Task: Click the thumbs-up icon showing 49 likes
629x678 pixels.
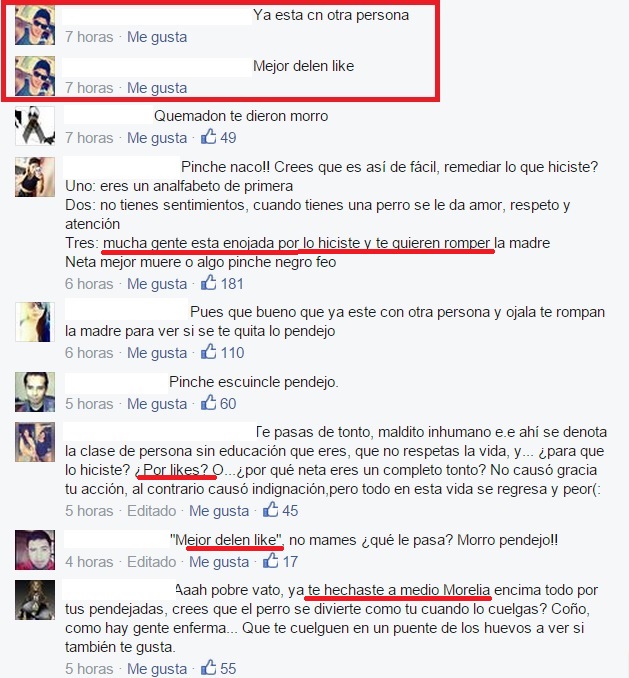Action: [x=208, y=137]
